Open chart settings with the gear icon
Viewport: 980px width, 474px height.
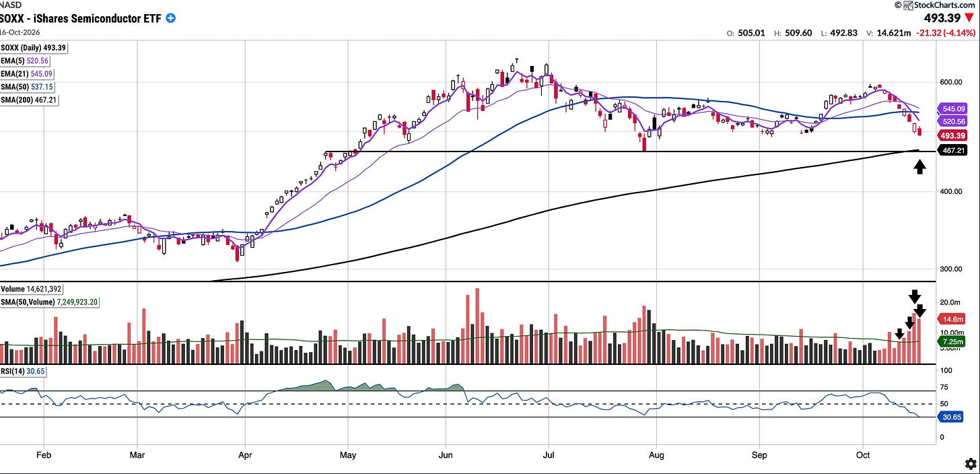pyautogui.click(x=970, y=464)
